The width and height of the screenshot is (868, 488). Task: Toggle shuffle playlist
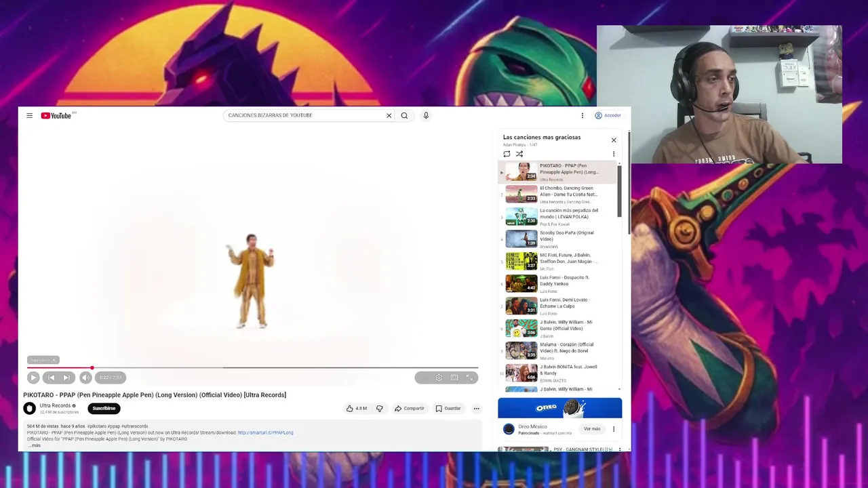click(519, 154)
